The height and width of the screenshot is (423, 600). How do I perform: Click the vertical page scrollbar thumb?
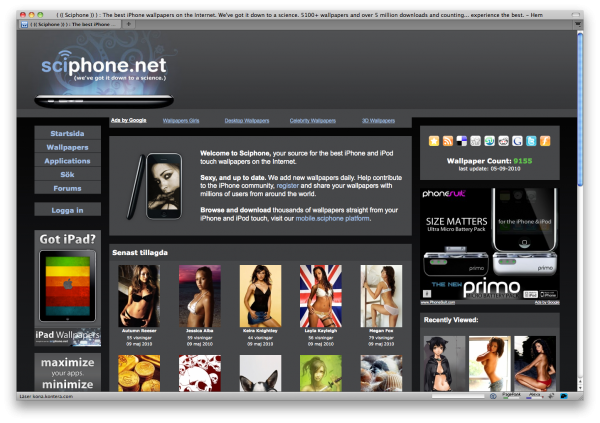pyautogui.click(x=580, y=109)
